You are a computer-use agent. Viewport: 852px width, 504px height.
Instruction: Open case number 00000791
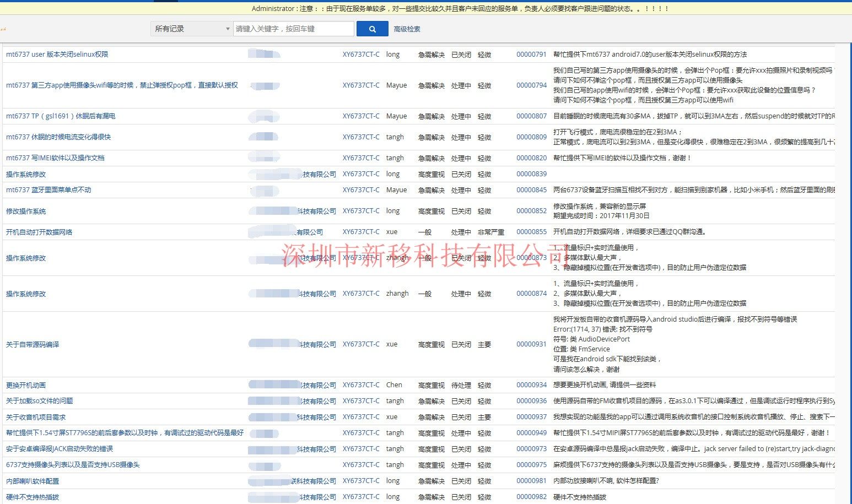click(x=531, y=55)
